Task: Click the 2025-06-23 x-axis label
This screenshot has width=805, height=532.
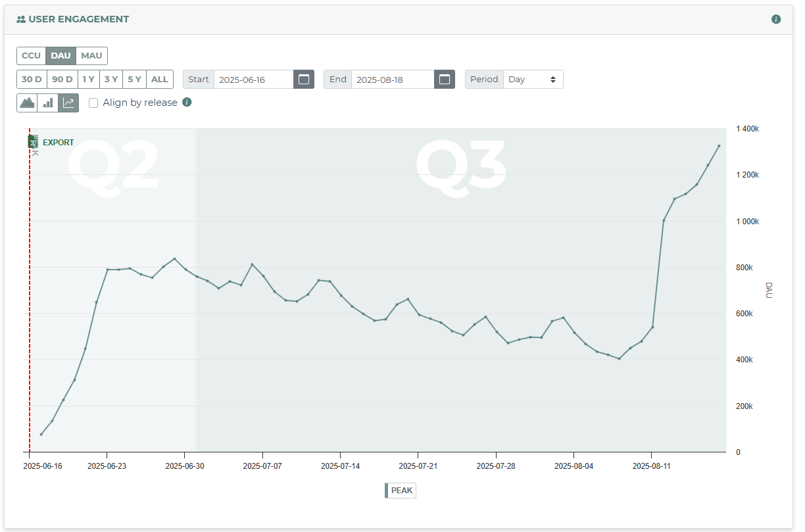Action: (107, 466)
